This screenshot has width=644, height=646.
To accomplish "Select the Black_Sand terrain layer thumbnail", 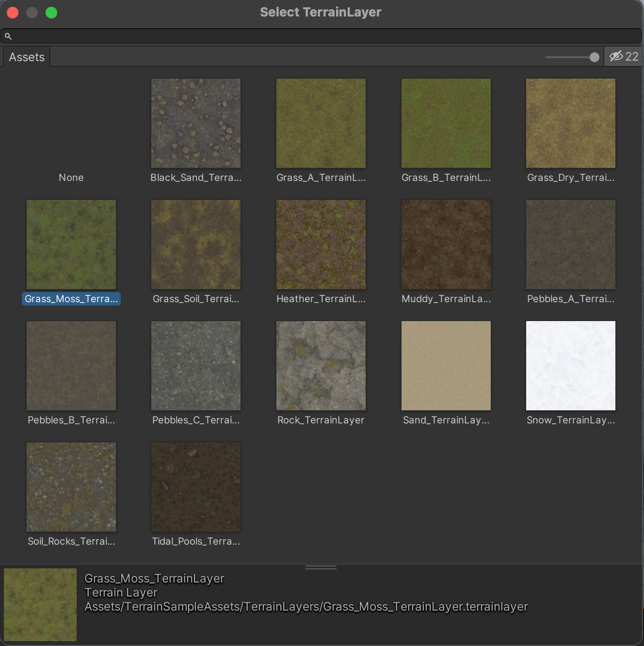I will click(196, 123).
